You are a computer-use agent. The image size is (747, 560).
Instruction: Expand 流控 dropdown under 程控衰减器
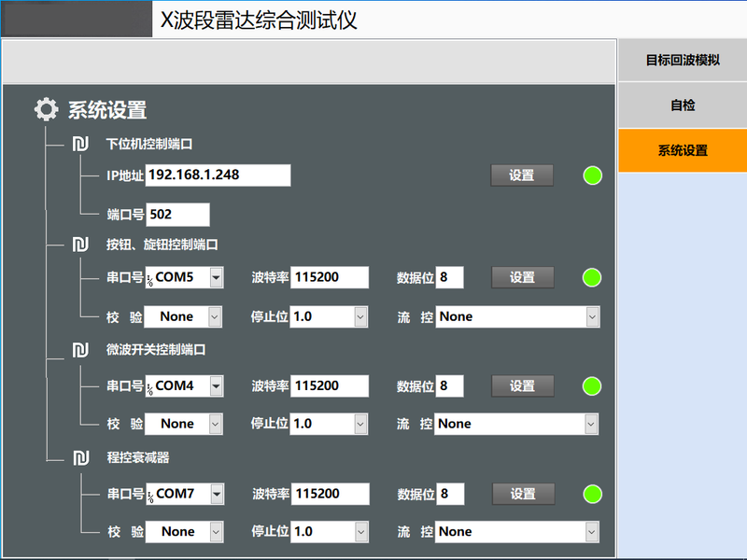(x=591, y=532)
